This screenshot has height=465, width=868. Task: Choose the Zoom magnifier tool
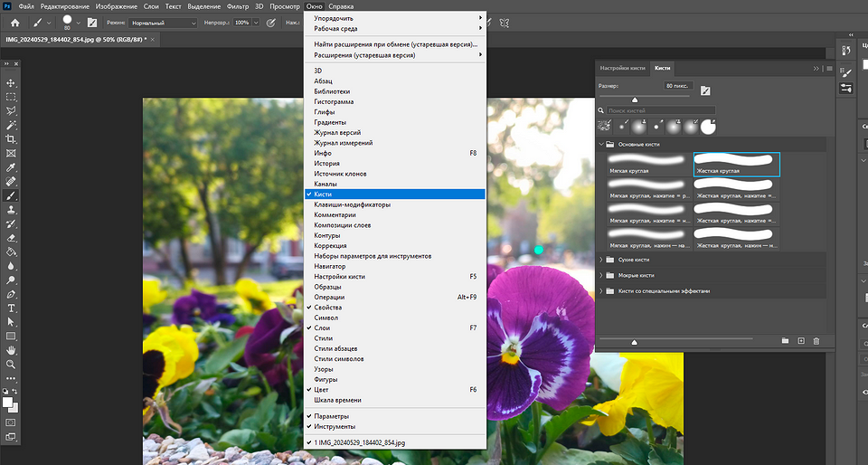click(12, 364)
